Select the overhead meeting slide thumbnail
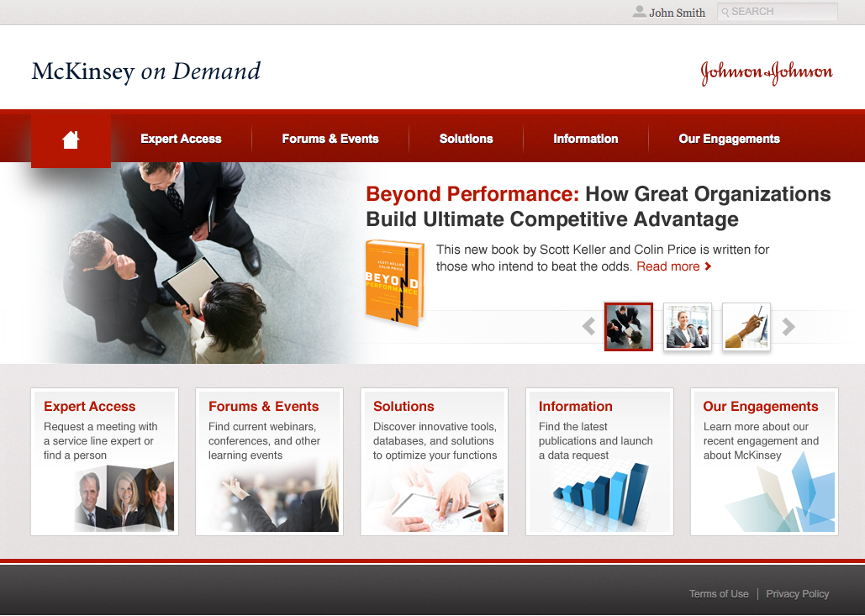This screenshot has width=865, height=616. pyautogui.click(x=628, y=326)
